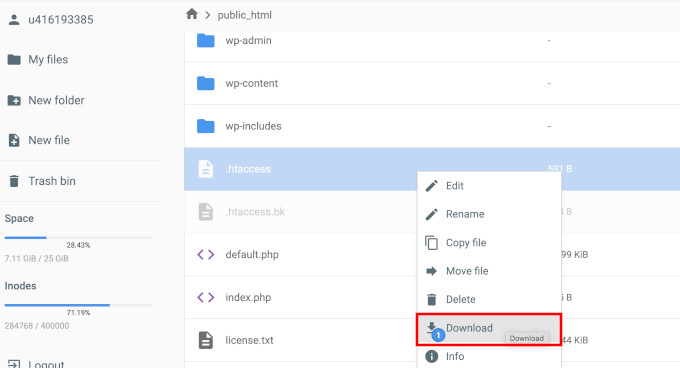
Task: Click the info circle icon in context menu
Action: point(432,356)
